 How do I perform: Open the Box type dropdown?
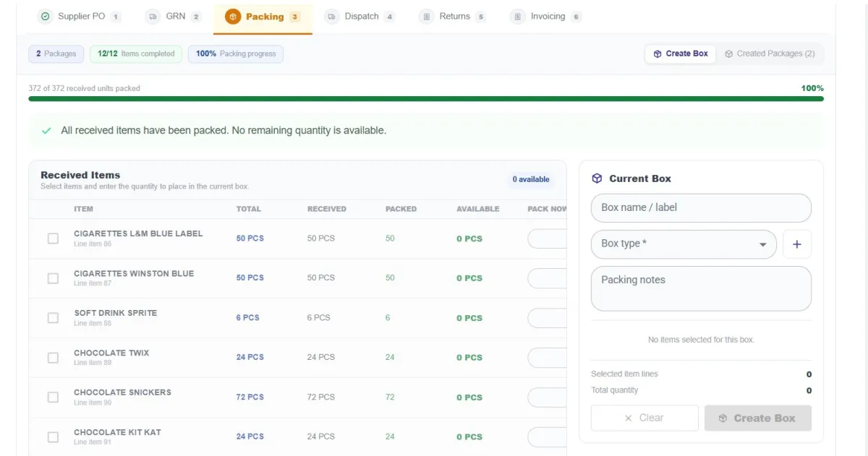684,244
